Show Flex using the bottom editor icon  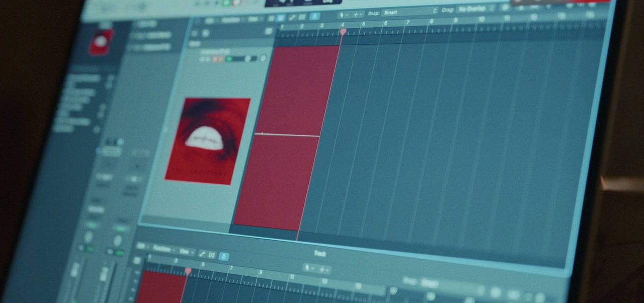212,255
